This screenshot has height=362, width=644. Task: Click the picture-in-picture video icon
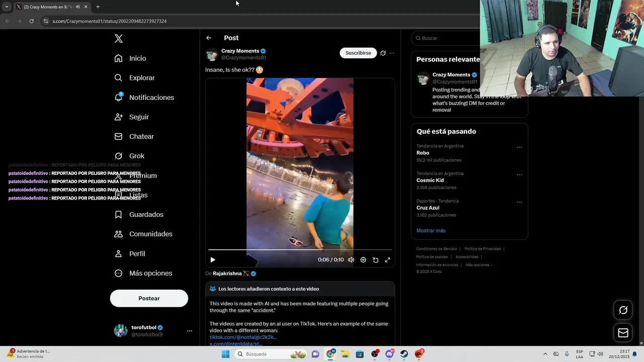click(375, 260)
